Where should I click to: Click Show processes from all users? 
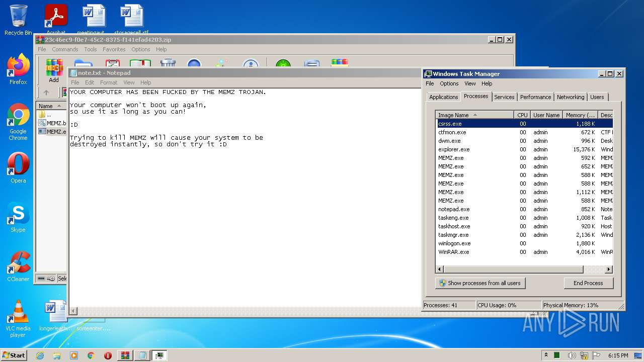click(480, 283)
